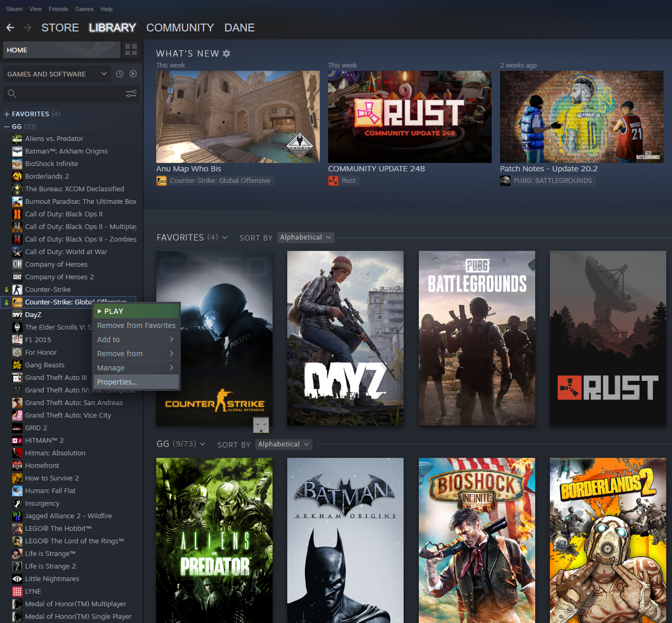Click the Burnout Paradise list icon
This screenshot has width=672, height=623.
click(x=17, y=201)
